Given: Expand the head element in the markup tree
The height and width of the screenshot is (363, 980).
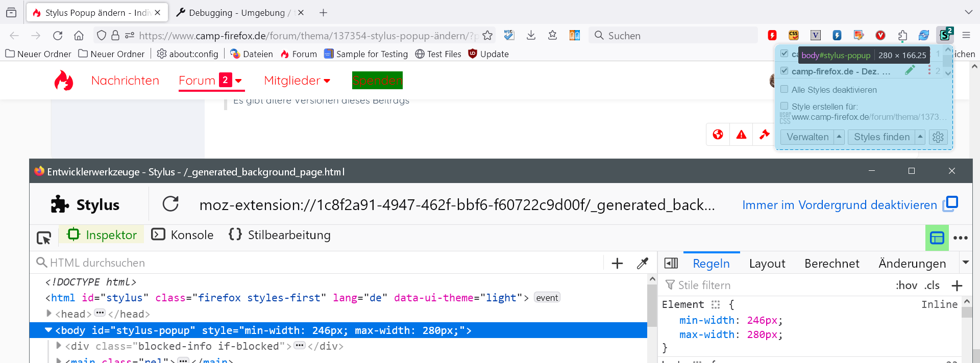Looking at the screenshot, I should (49, 314).
